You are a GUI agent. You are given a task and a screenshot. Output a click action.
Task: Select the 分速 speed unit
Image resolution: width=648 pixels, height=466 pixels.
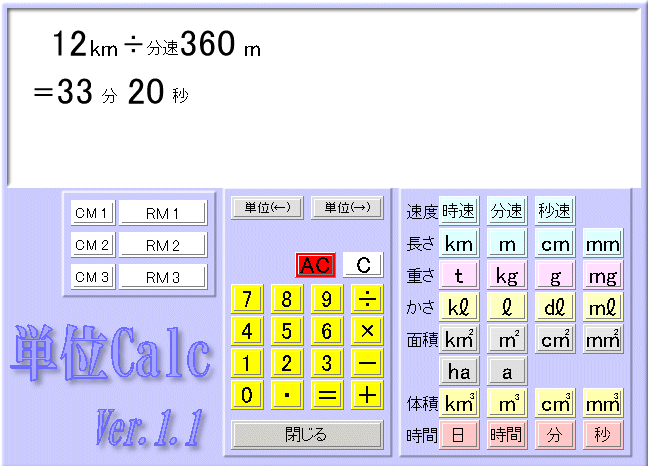pos(507,211)
